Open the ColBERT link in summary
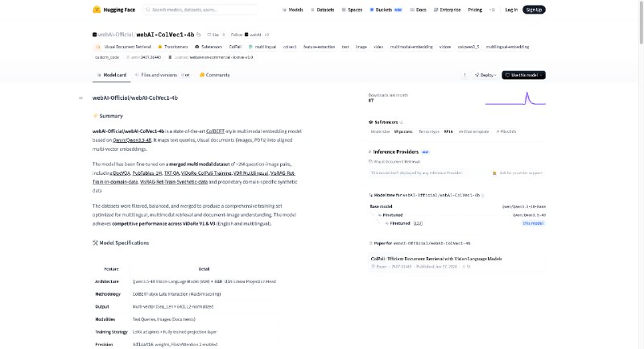Image resolution: width=644 pixels, height=349 pixels. point(215,131)
